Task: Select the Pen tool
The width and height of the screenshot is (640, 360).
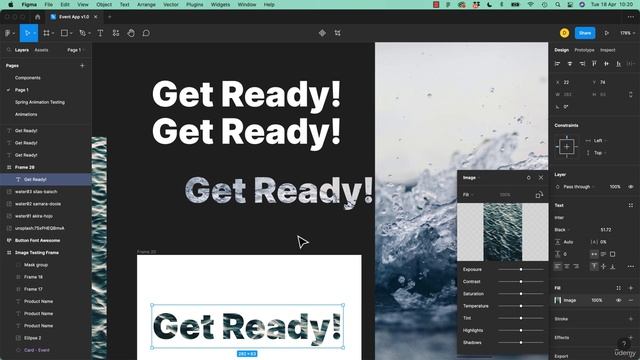Action: pos(82,33)
